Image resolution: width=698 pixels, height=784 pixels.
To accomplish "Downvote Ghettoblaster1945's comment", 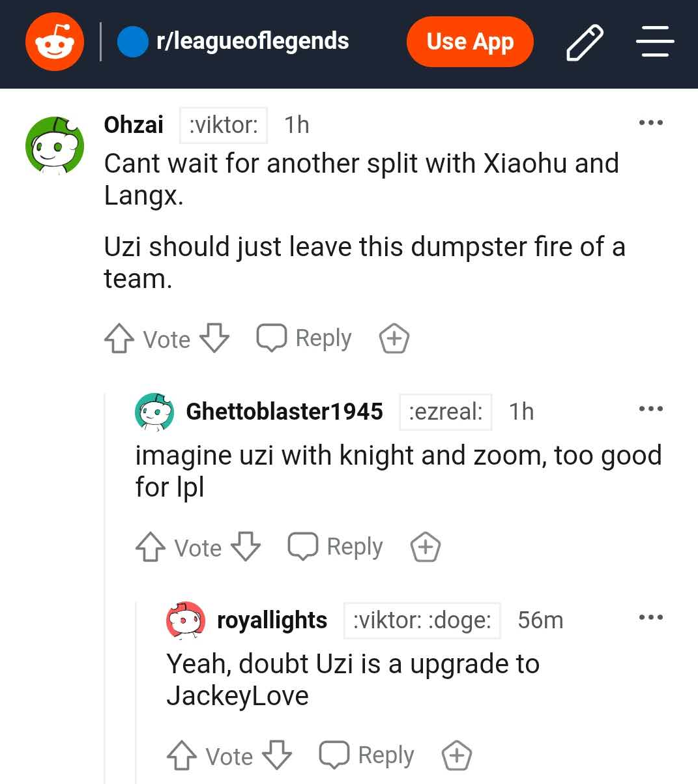I will click(x=246, y=547).
